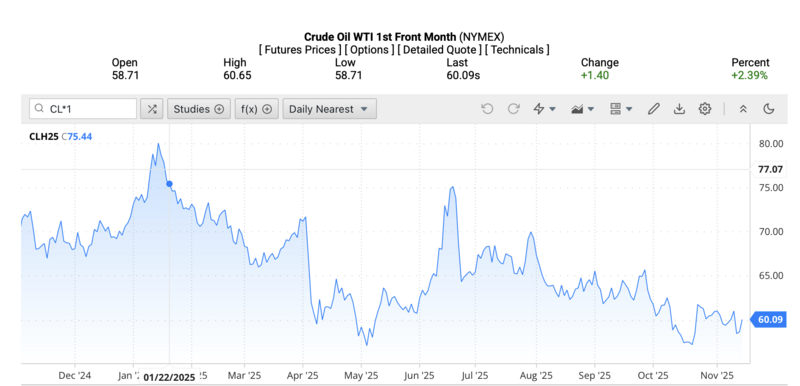800x386 pixels.
Task: Click the 75.00 price axis label
Action: point(770,188)
